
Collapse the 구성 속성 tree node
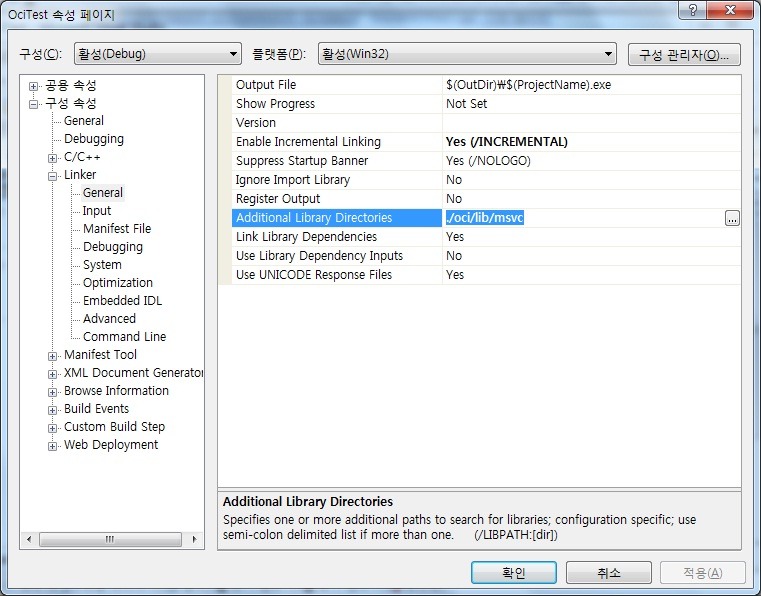click(34, 104)
